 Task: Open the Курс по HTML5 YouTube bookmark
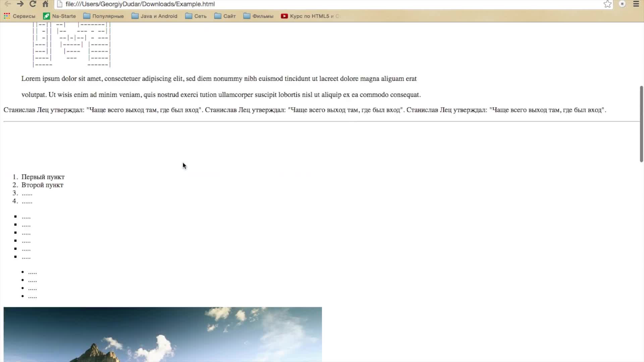(x=310, y=16)
